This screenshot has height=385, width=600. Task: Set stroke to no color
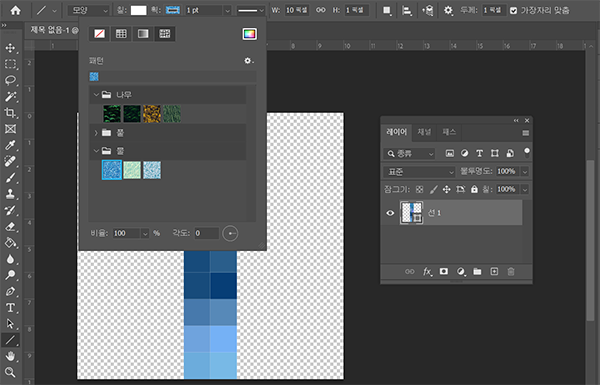99,34
